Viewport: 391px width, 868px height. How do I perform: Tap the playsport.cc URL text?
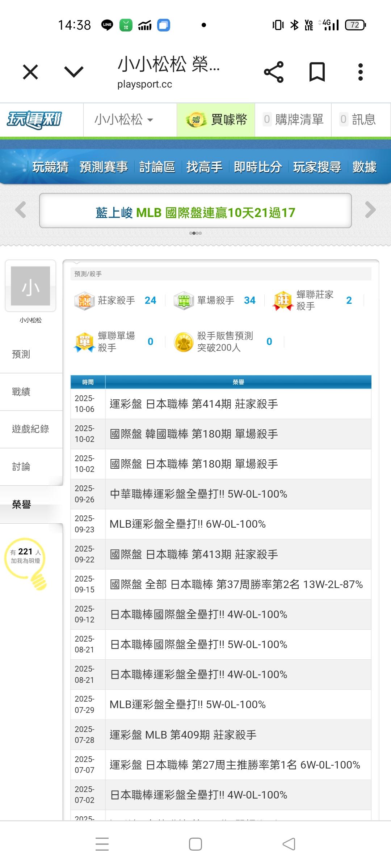coord(144,84)
